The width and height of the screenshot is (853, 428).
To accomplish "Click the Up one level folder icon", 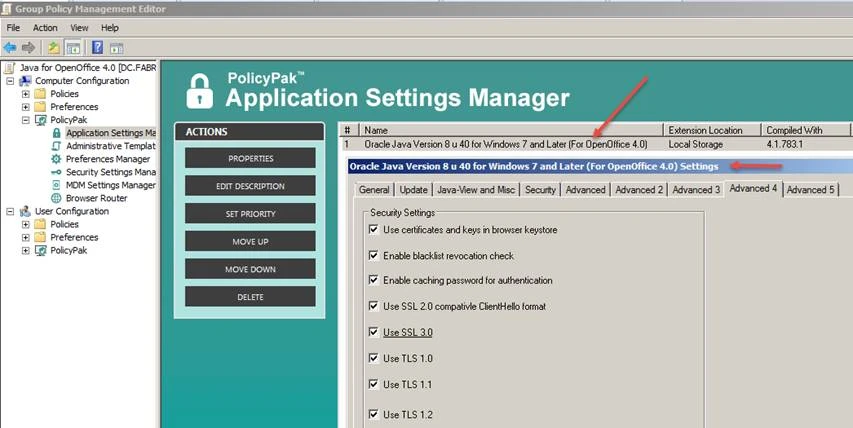I will coord(54,47).
